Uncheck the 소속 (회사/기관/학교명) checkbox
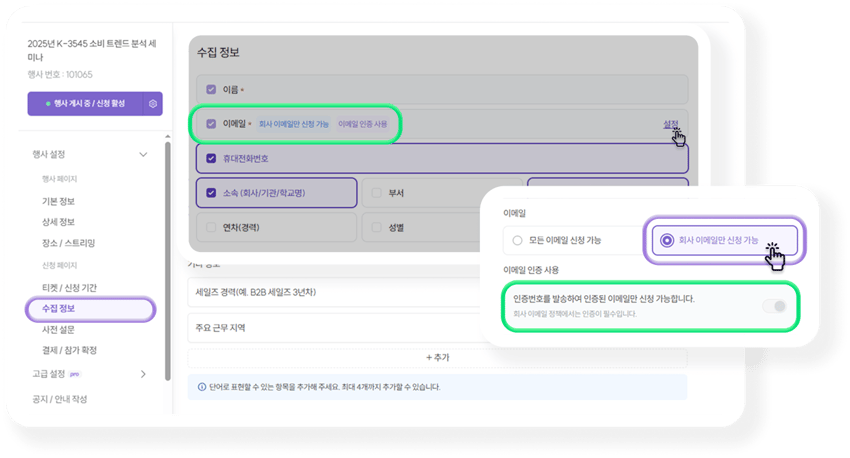This screenshot has width=850, height=458. [211, 193]
